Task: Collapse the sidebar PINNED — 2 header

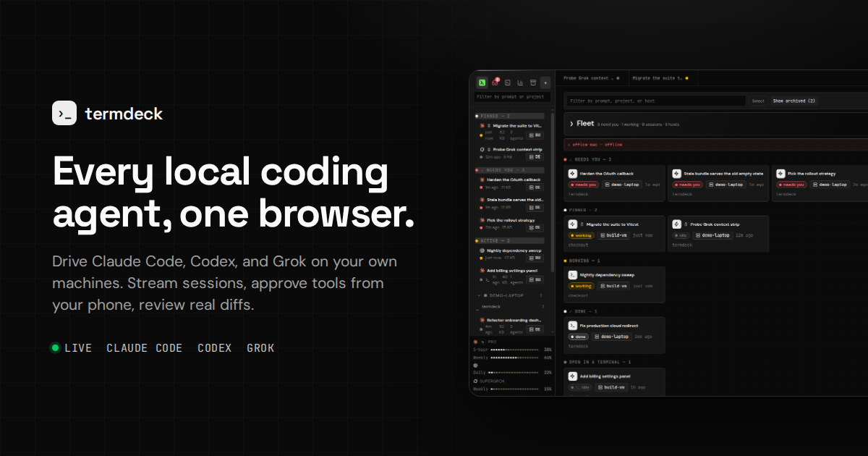Action: click(509, 116)
